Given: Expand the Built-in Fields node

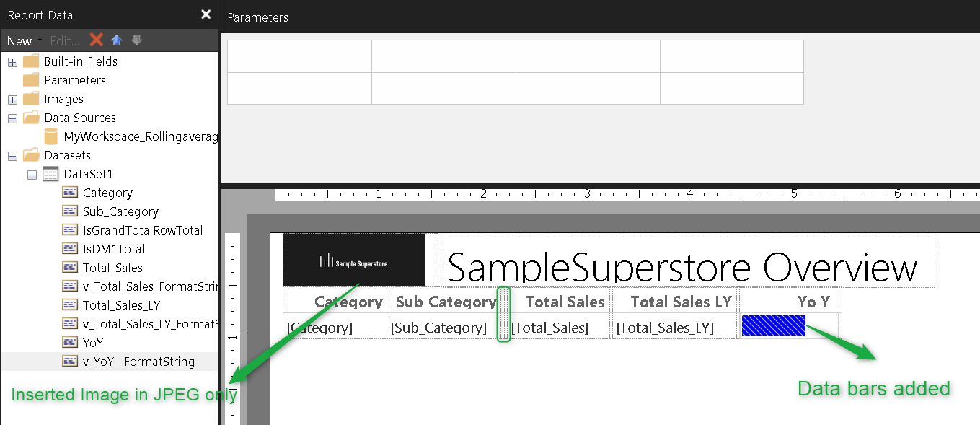Looking at the screenshot, I should pyautogui.click(x=12, y=62).
